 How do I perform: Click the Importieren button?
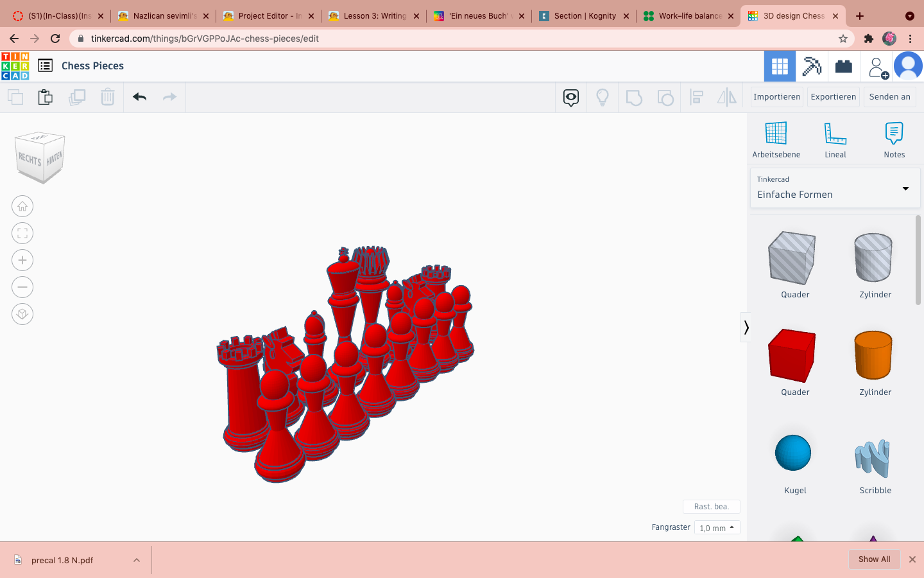777,97
